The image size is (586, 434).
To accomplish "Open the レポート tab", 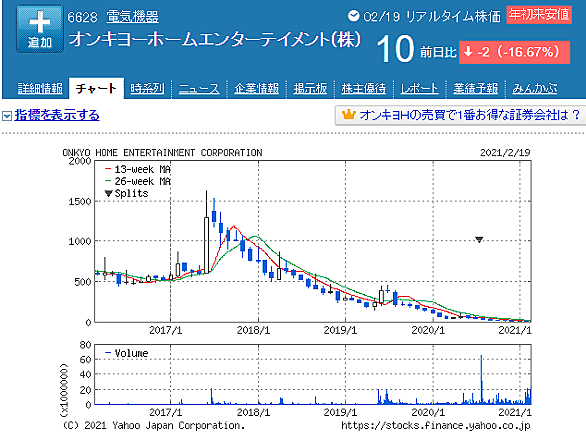I will pos(419,89).
